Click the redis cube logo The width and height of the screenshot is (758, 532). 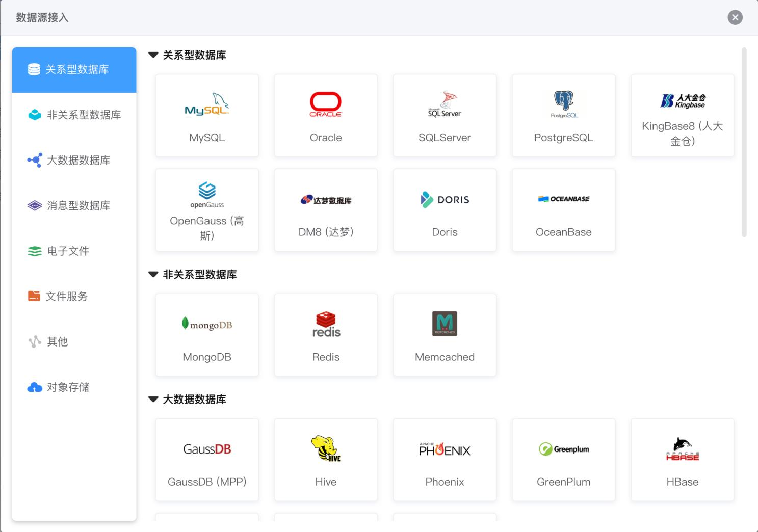(326, 324)
